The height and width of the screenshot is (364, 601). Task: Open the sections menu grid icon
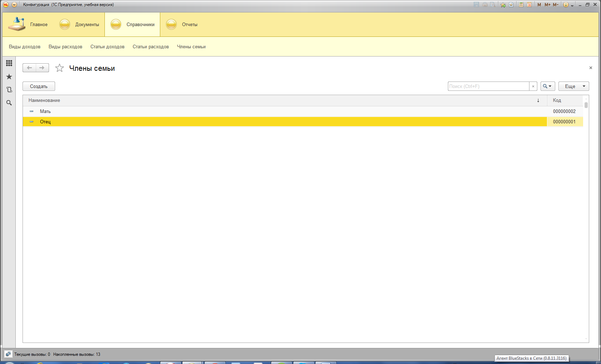coord(9,63)
